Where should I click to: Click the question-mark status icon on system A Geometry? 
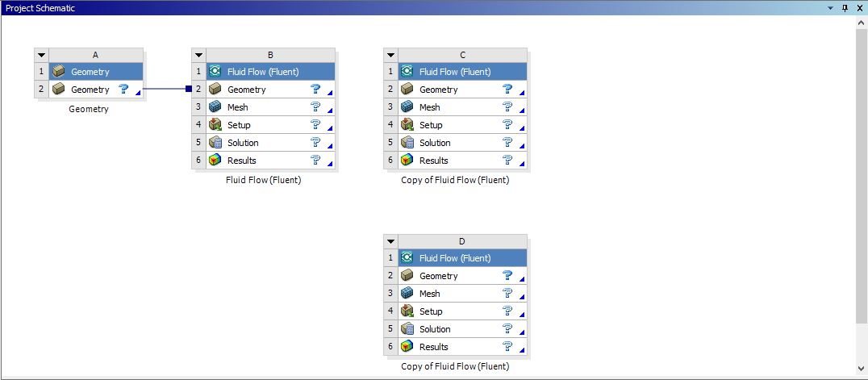(x=124, y=89)
